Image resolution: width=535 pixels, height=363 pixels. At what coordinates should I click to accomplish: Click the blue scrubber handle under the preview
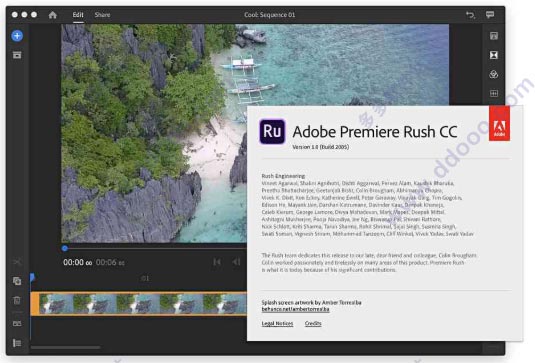tap(65, 249)
